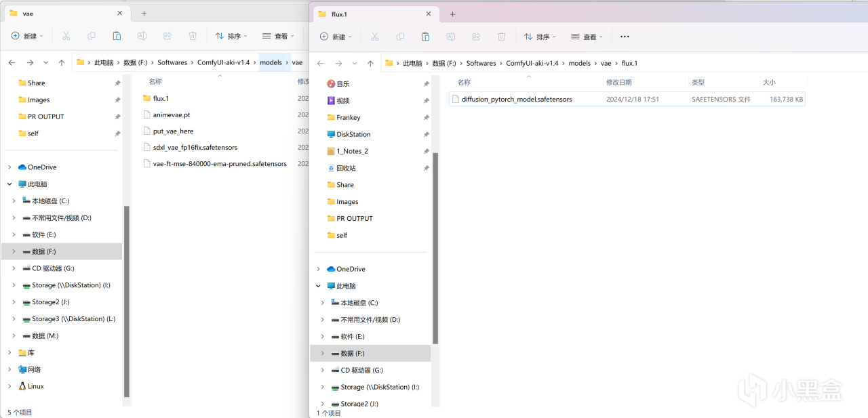Go back in the flux.1 window
Viewport: 868px width, 418px height.
(x=320, y=63)
